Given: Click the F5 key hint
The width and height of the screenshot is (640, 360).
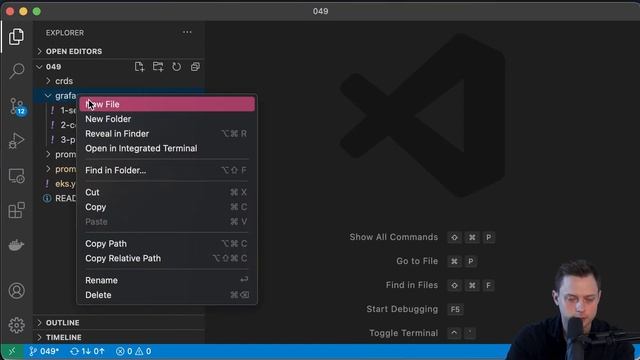Looking at the screenshot, I should [x=455, y=309].
